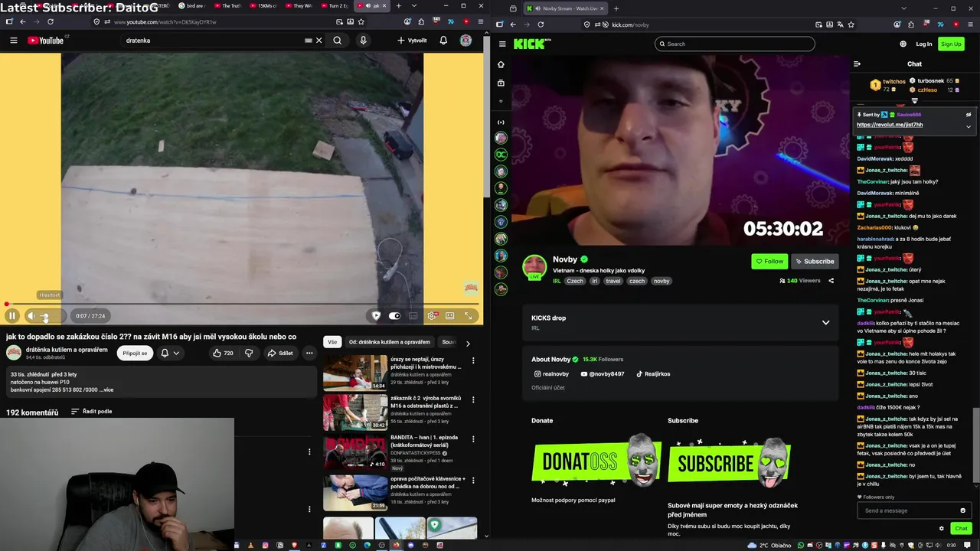Open @novby8497 YouTube link
Viewport: 980px width, 551px height.
(x=603, y=374)
